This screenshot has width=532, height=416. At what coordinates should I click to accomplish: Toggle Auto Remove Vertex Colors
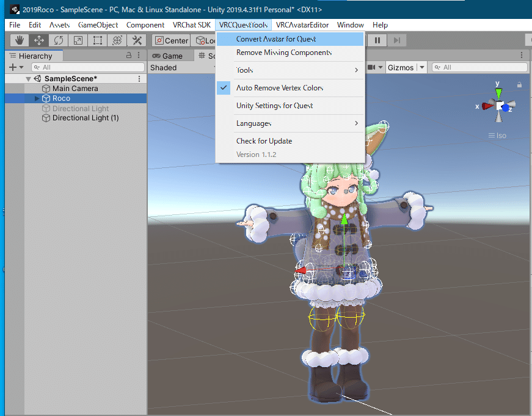[x=290, y=88]
